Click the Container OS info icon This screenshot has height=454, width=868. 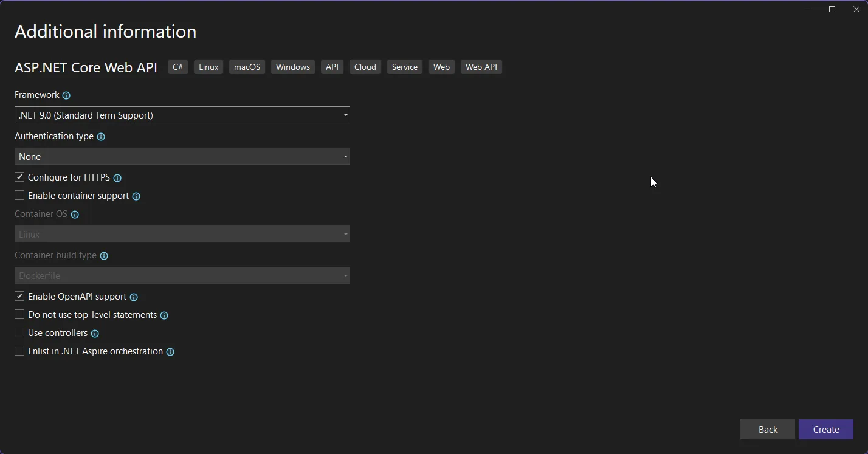(74, 215)
